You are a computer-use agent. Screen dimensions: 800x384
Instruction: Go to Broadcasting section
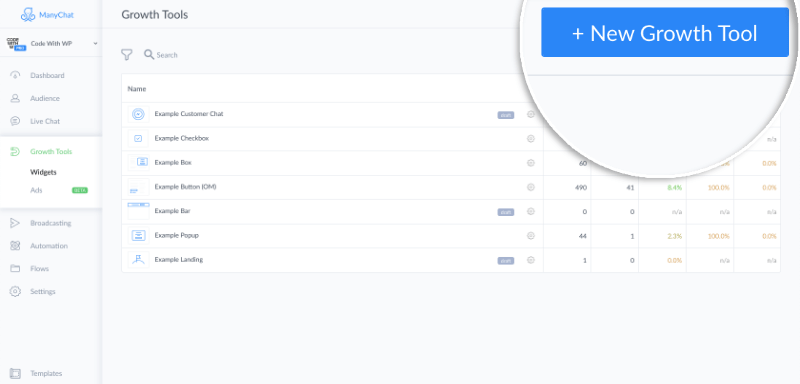pyautogui.click(x=51, y=223)
